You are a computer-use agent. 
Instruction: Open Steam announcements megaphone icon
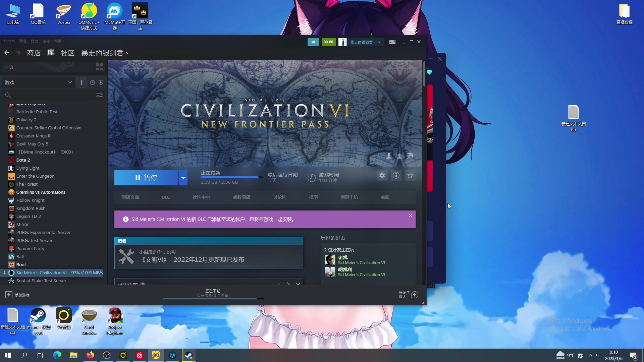[x=313, y=42]
